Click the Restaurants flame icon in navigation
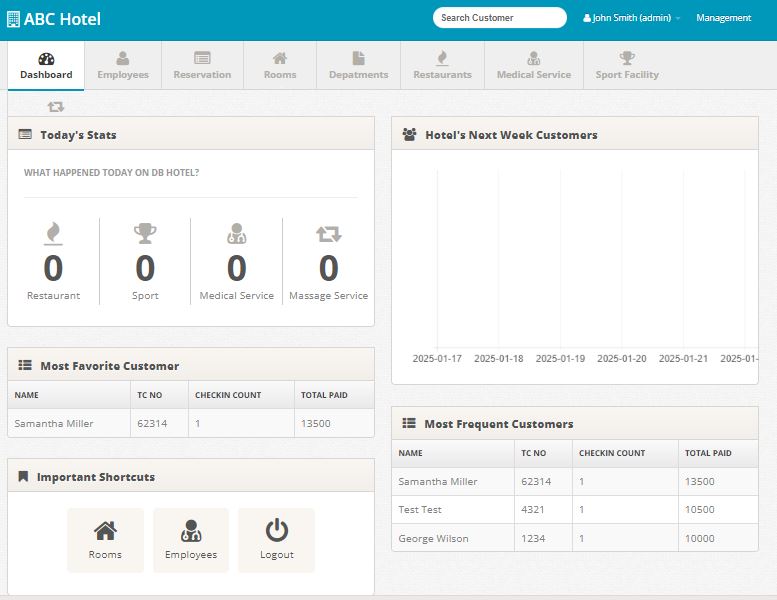 (x=443, y=58)
